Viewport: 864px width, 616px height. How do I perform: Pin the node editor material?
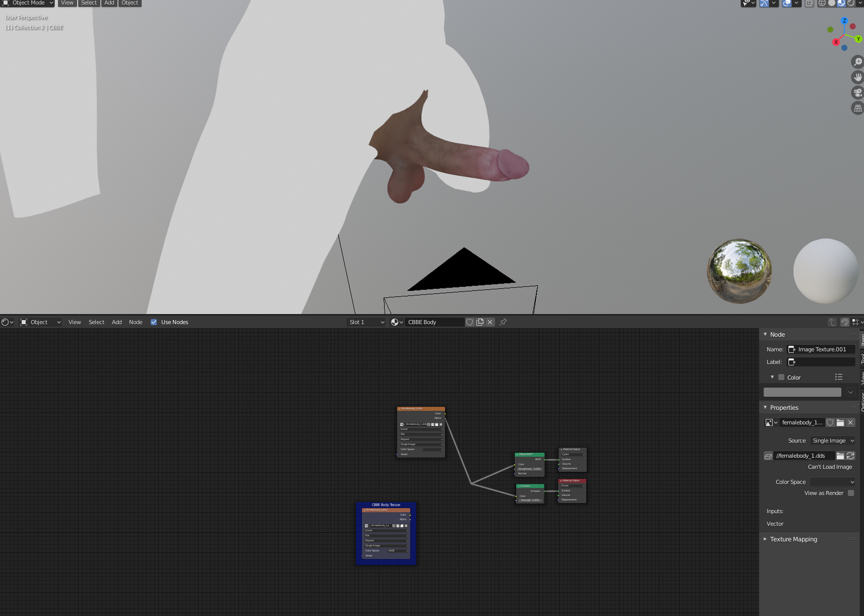click(503, 322)
